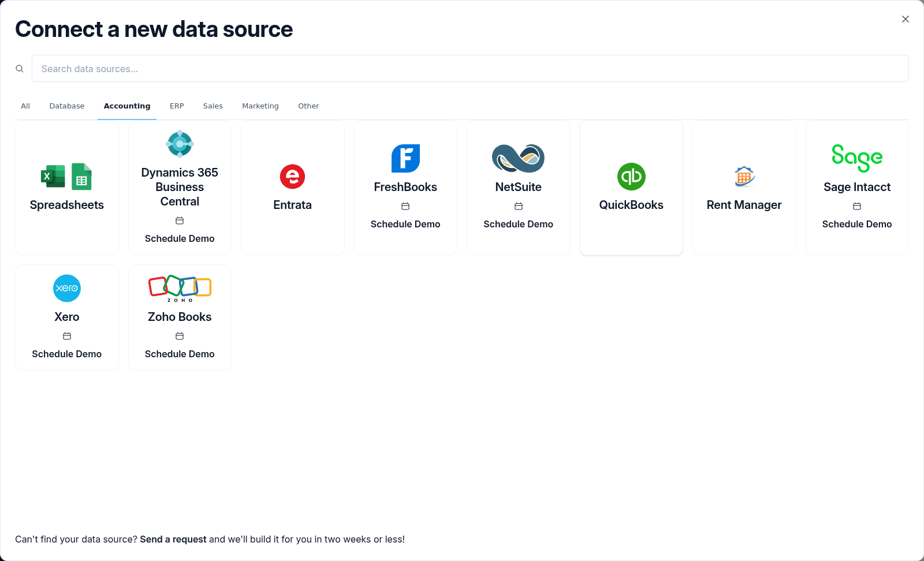Schedule Demo for Sage Intacct
The width and height of the screenshot is (924, 561).
tap(857, 224)
